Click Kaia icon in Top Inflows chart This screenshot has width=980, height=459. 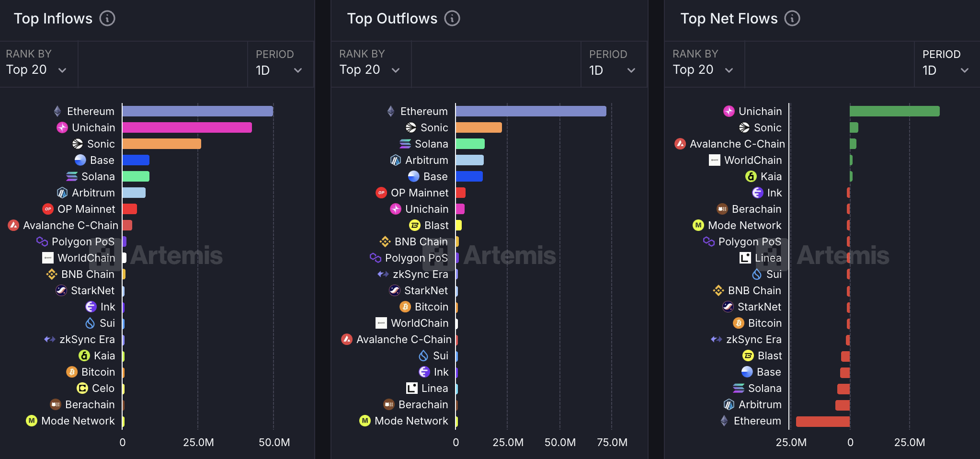84,356
